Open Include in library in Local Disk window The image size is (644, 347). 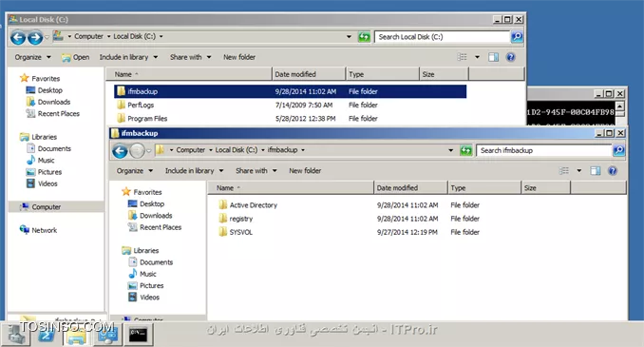(x=128, y=57)
